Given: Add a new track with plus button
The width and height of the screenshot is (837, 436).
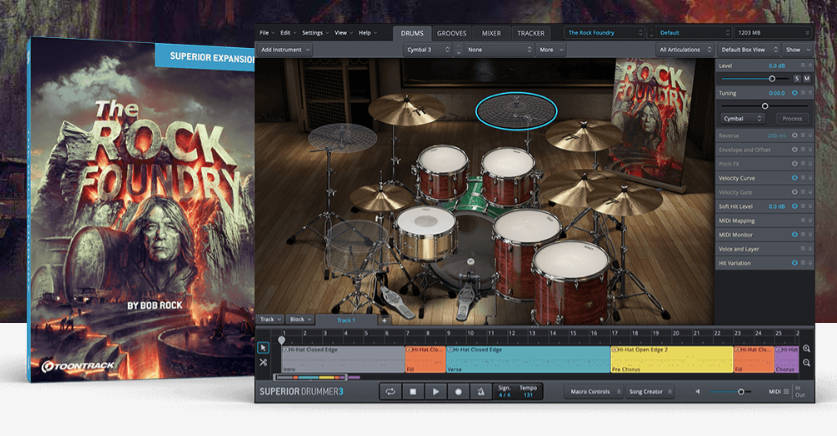Looking at the screenshot, I should click(384, 320).
